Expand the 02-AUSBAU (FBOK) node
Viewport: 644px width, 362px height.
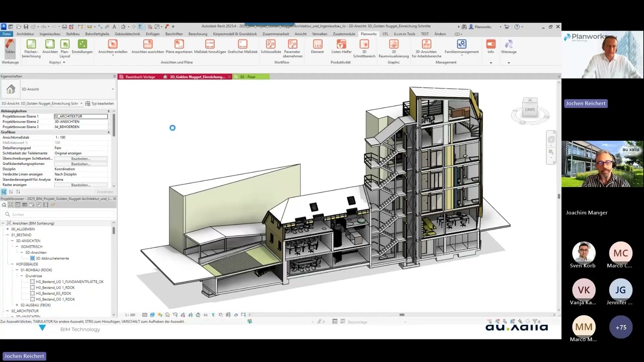(x=17, y=305)
